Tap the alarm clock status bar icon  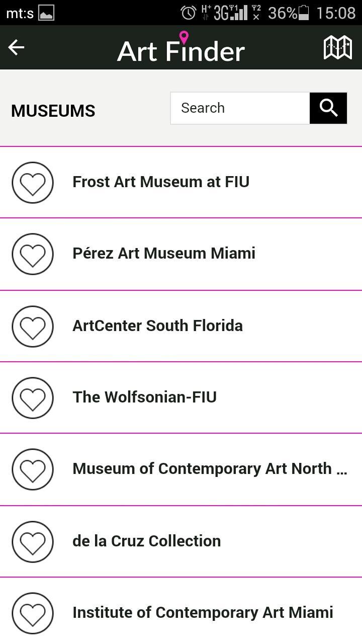click(189, 13)
